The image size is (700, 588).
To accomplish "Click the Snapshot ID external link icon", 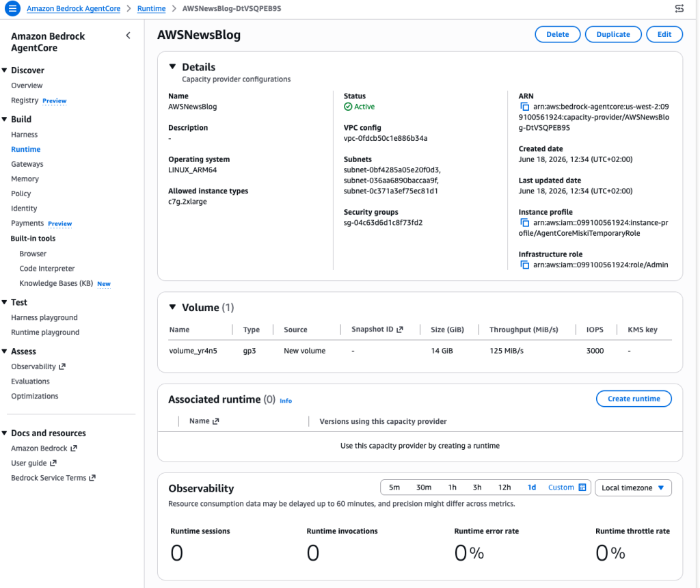I will (400, 330).
